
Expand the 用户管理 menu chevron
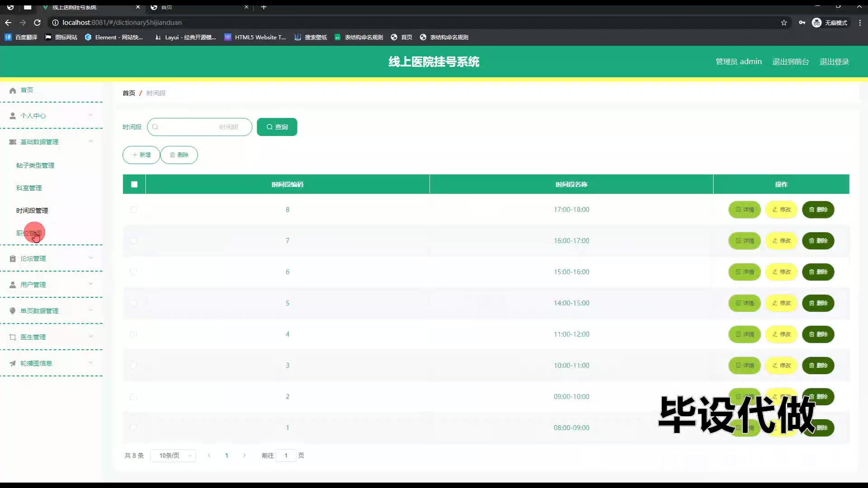pos(91,284)
